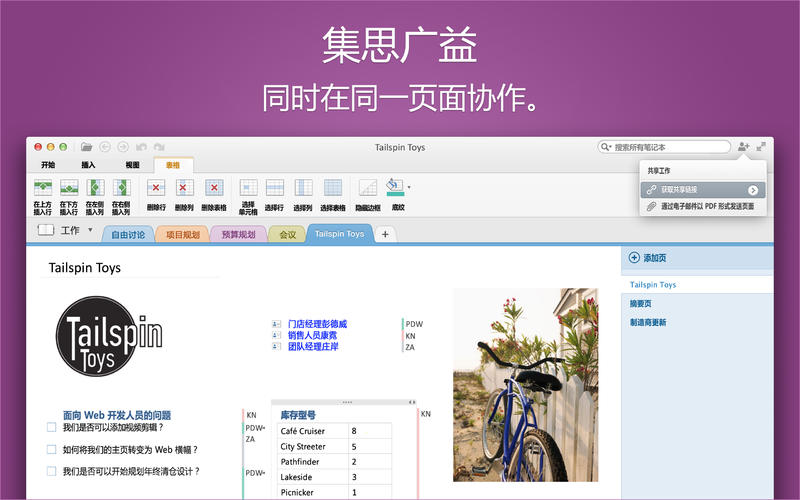Insert a column to the left (在左侧插入列)
Image resolution: width=800 pixels, height=500 pixels.
pyautogui.click(x=95, y=196)
